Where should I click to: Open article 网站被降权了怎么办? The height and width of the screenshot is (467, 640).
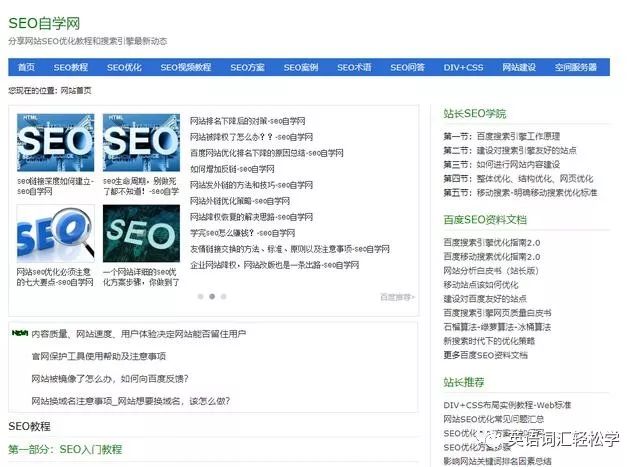point(251,137)
